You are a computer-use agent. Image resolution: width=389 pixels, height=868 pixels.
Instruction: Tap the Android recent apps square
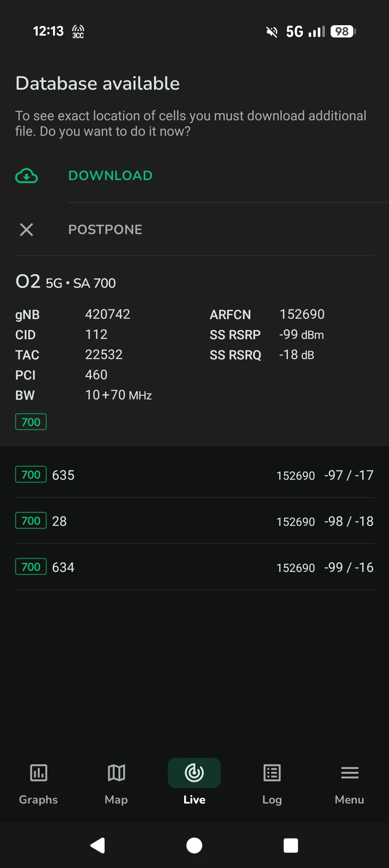pos(291,845)
